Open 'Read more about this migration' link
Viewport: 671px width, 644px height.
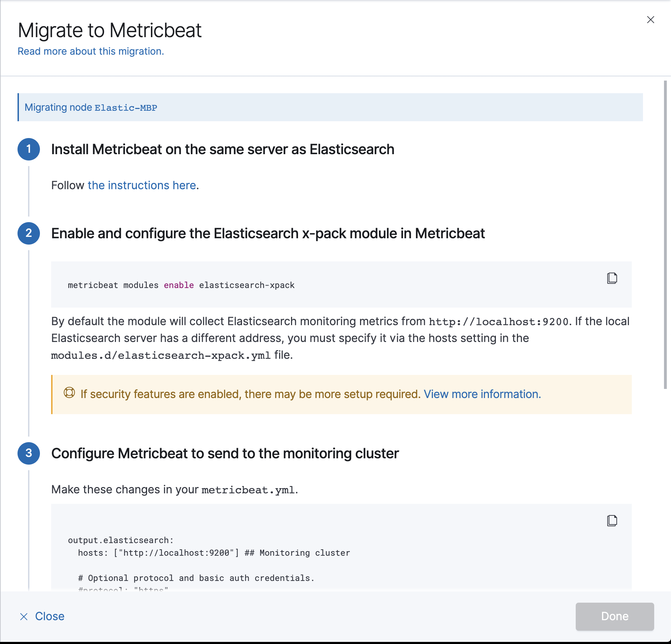coord(91,51)
